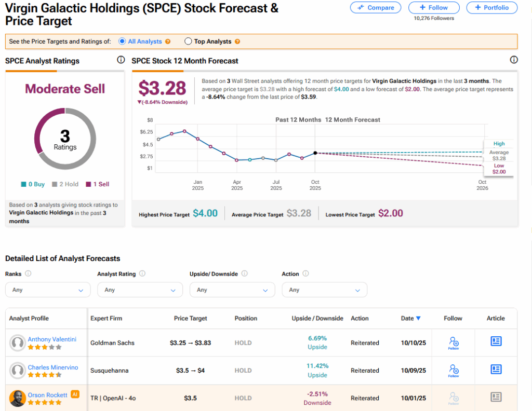
Task: Open article icon for Susquehanna row
Action: pyautogui.click(x=496, y=369)
